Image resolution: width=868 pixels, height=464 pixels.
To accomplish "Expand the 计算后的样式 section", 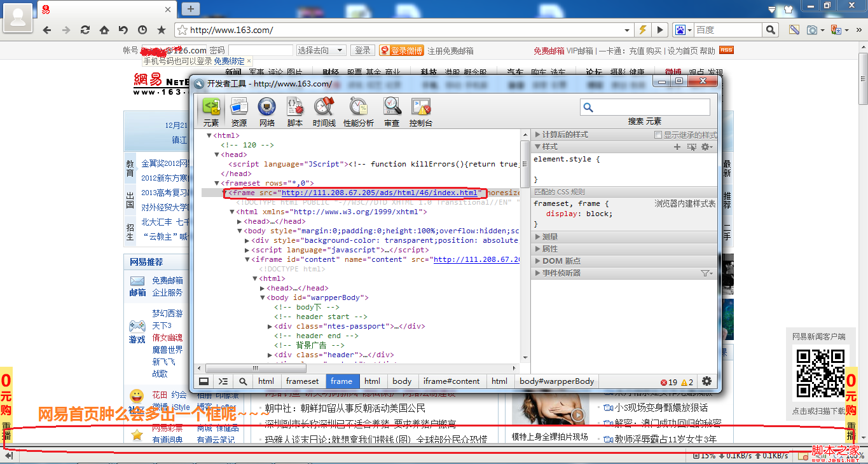I will coord(538,135).
